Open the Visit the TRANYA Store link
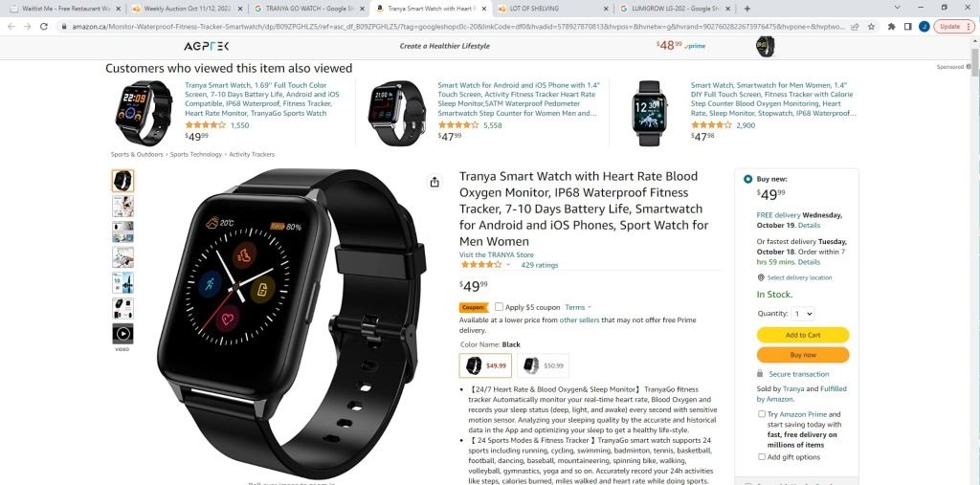 click(x=497, y=255)
